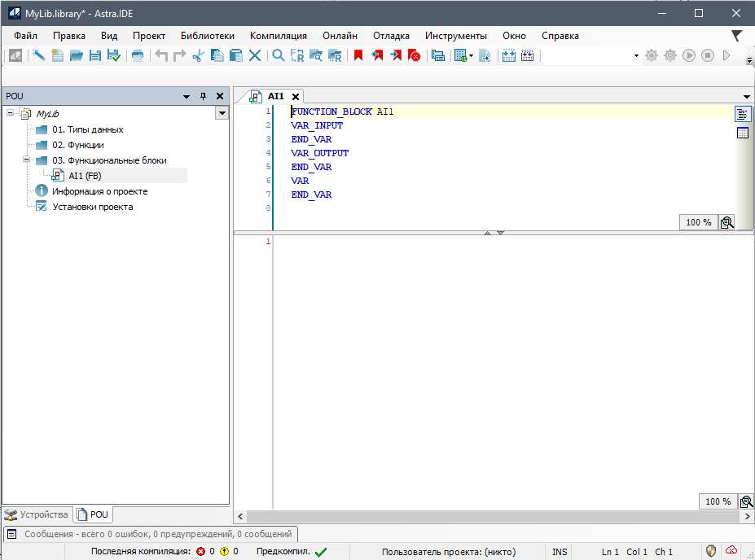Pin the POU panel with auto-hide pushpin

204,96
